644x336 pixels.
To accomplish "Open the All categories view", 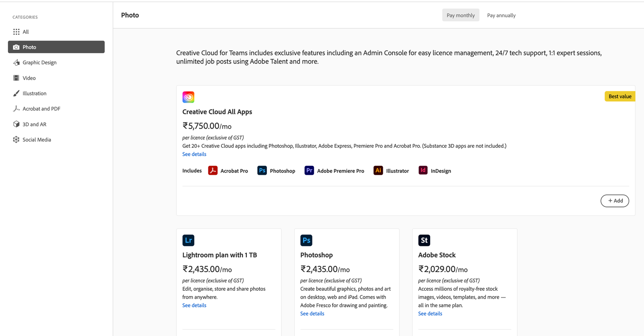I will point(26,32).
